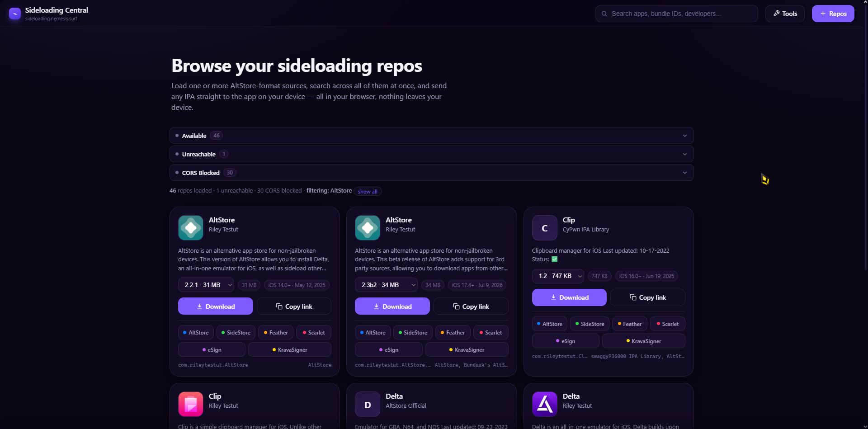
Task: Copy link for AltStore 2.2.1
Action: click(x=294, y=306)
